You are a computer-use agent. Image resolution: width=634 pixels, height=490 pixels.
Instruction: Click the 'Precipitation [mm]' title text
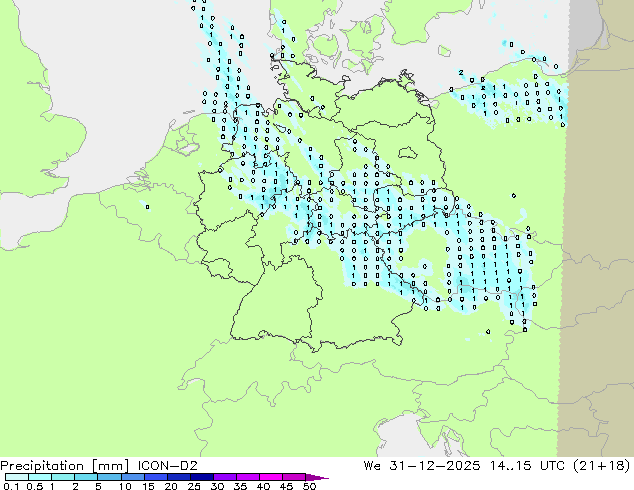pyautogui.click(x=65, y=466)
